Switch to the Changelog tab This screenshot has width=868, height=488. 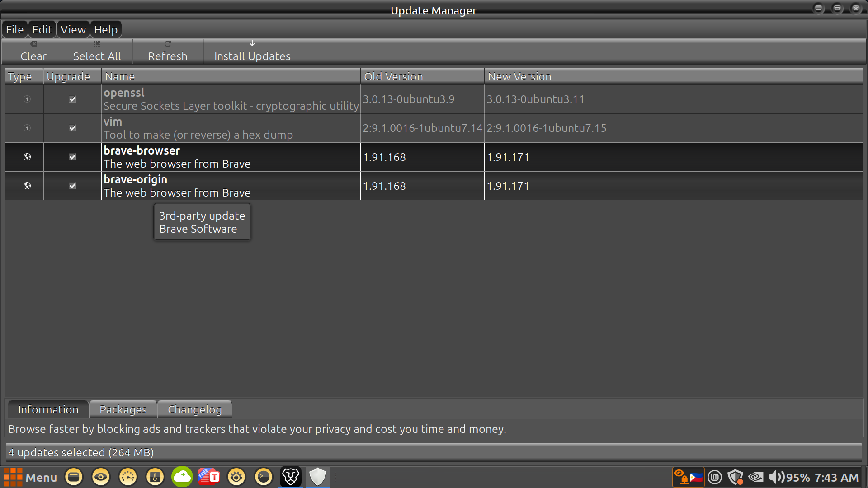click(x=195, y=409)
